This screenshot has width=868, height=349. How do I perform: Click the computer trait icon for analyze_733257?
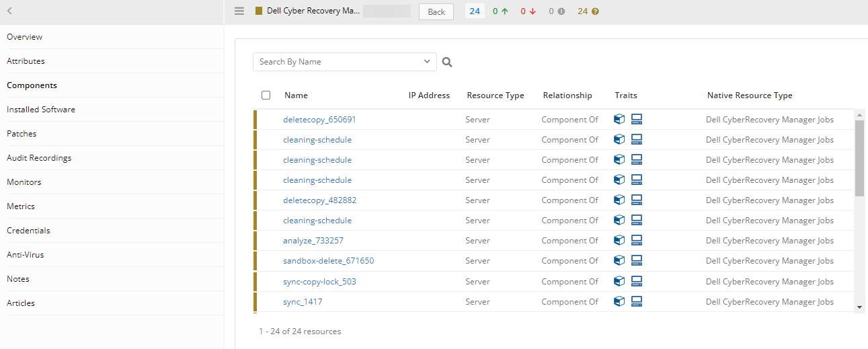[x=637, y=241]
